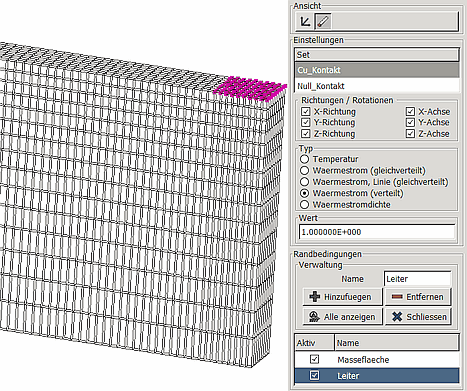Select the Cu_Kontakt set entry
467x391 pixels.
[x=377, y=70]
